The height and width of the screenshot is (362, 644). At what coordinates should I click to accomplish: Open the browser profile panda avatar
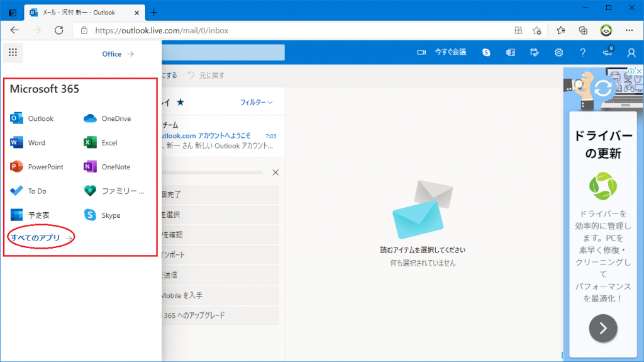(606, 30)
